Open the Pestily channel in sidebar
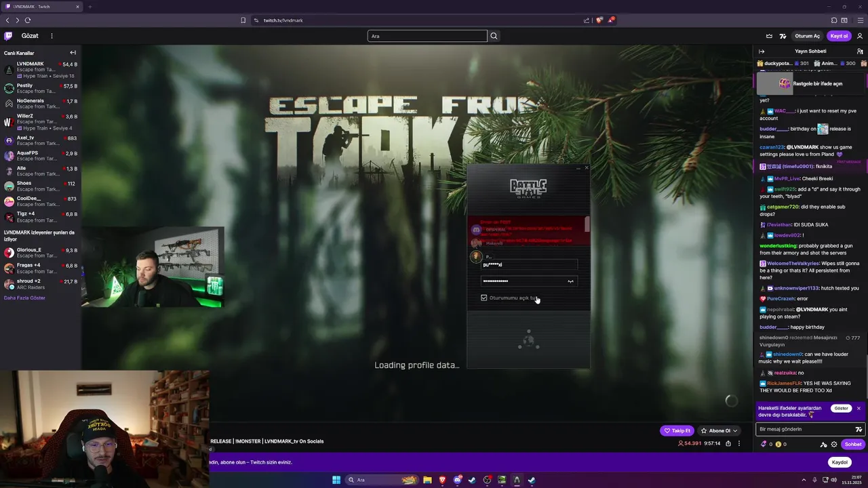The width and height of the screenshot is (868, 488). click(41, 88)
